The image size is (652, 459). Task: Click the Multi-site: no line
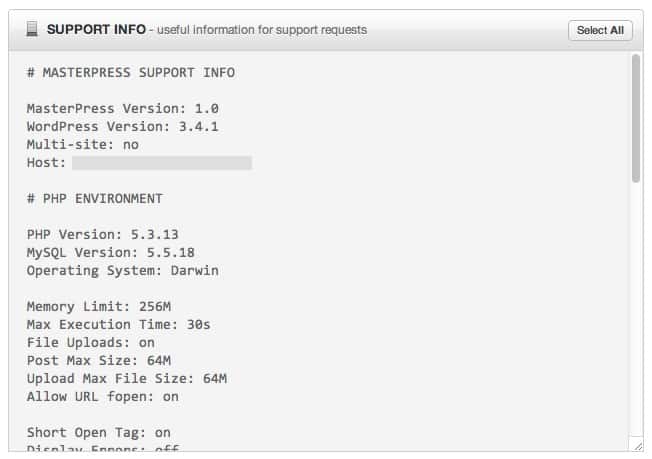click(x=83, y=145)
